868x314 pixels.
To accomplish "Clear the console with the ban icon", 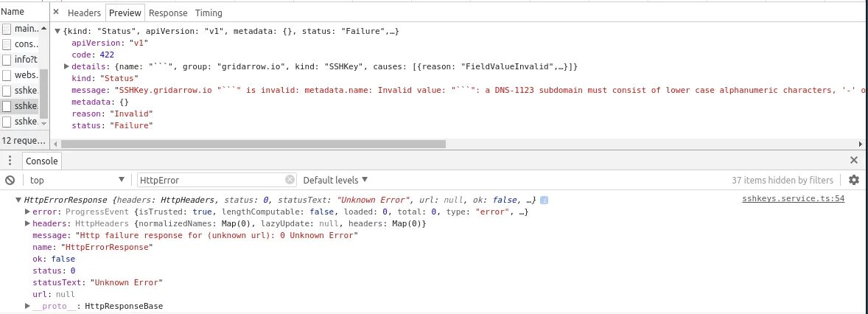I will pyautogui.click(x=10, y=180).
